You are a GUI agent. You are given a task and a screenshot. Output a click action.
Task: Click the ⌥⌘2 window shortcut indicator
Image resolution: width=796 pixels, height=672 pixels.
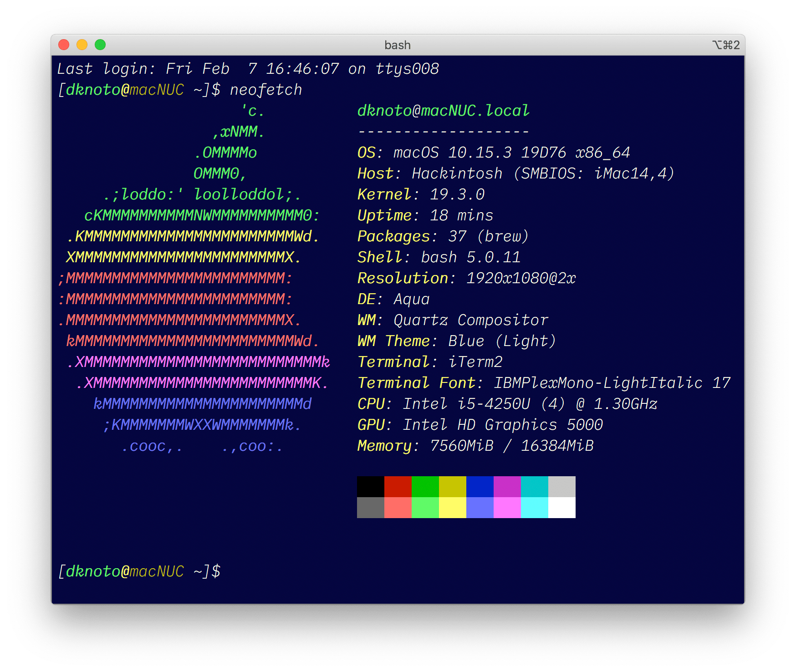click(x=726, y=45)
